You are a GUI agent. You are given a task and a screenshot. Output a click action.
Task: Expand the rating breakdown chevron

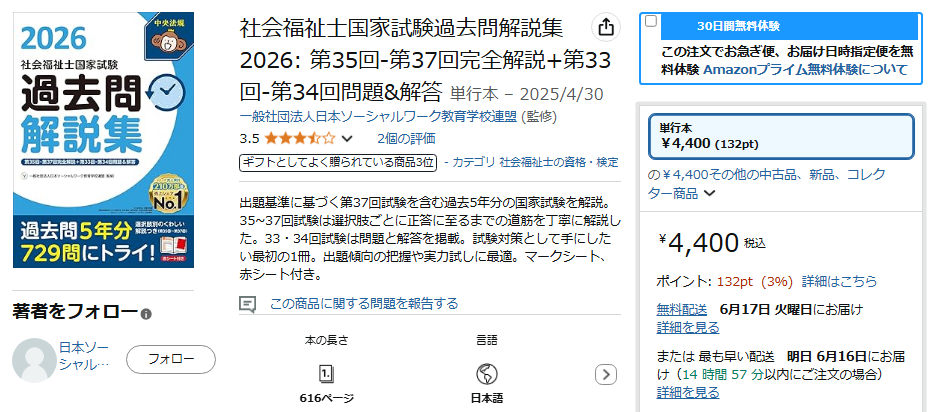347,139
